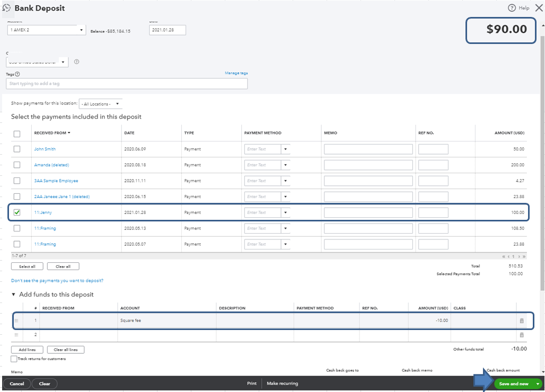Image resolution: width=545 pixels, height=392 pixels.
Task: Uncheck the 11:Jenny payment checkbox
Action: pos(16,212)
